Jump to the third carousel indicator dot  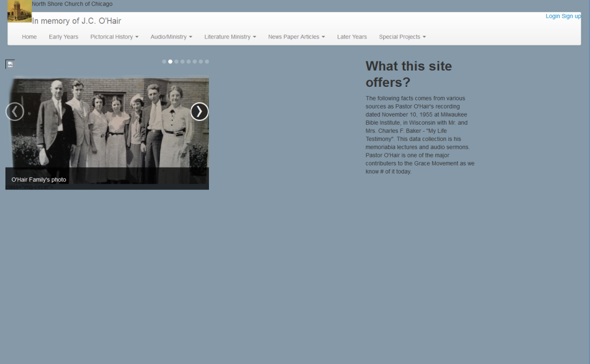[x=176, y=62]
